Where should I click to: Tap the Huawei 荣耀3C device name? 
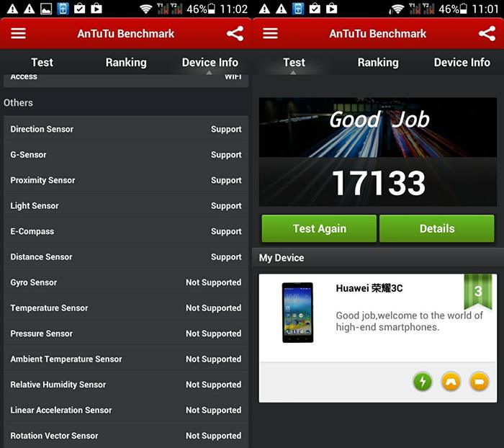369,288
